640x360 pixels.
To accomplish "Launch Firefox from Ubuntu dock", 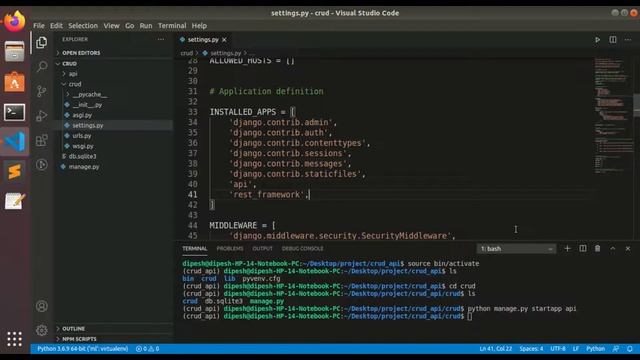I will click(15, 21).
